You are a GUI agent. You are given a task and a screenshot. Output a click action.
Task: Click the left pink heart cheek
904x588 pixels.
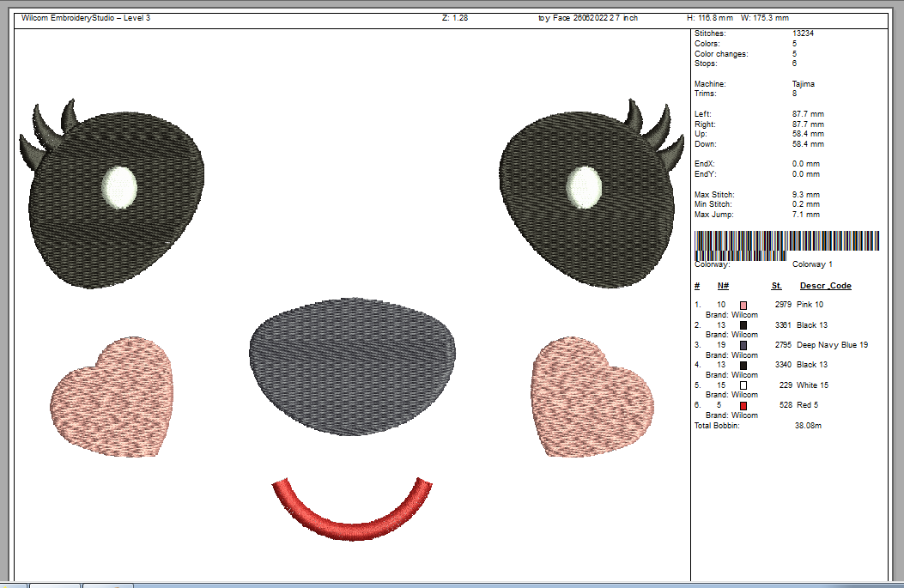(112, 397)
